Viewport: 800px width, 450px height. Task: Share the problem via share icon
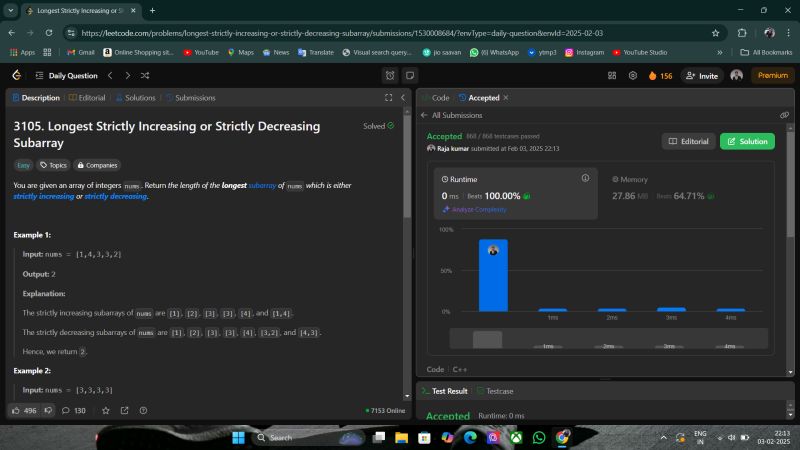click(124, 410)
